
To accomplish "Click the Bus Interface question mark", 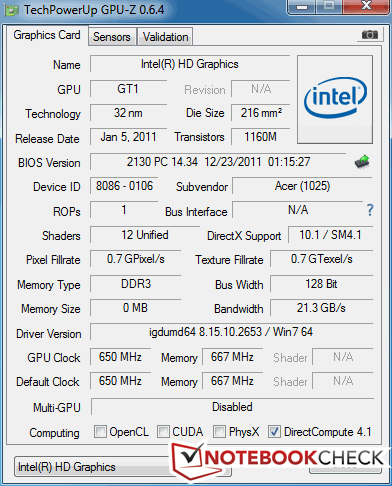I will (370, 210).
